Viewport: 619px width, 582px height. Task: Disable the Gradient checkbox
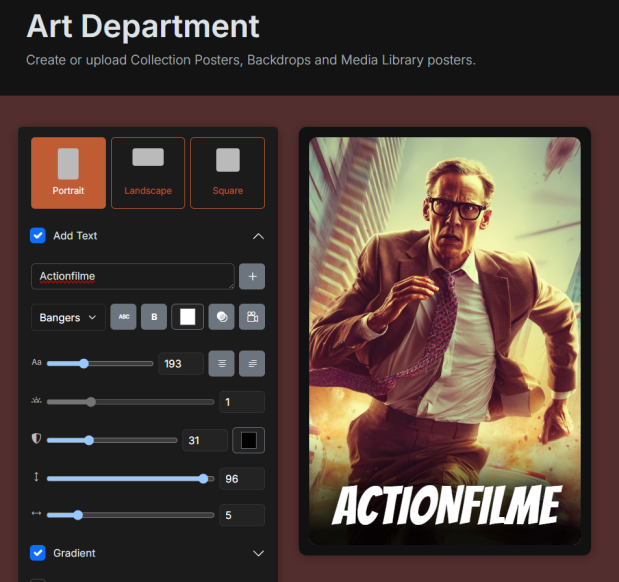(x=38, y=553)
